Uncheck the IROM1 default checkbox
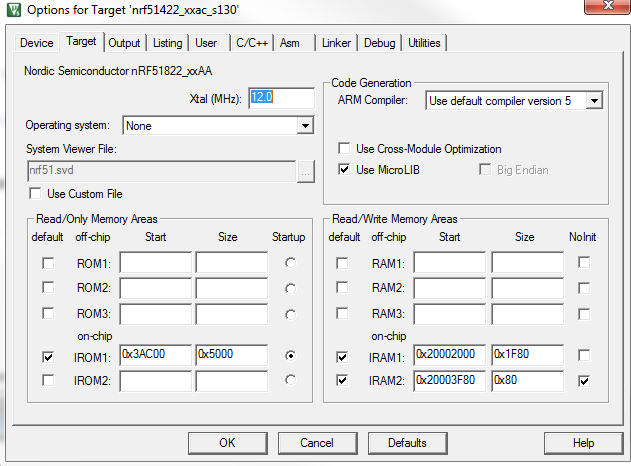Image resolution: width=631 pixels, height=466 pixels. pyautogui.click(x=48, y=357)
